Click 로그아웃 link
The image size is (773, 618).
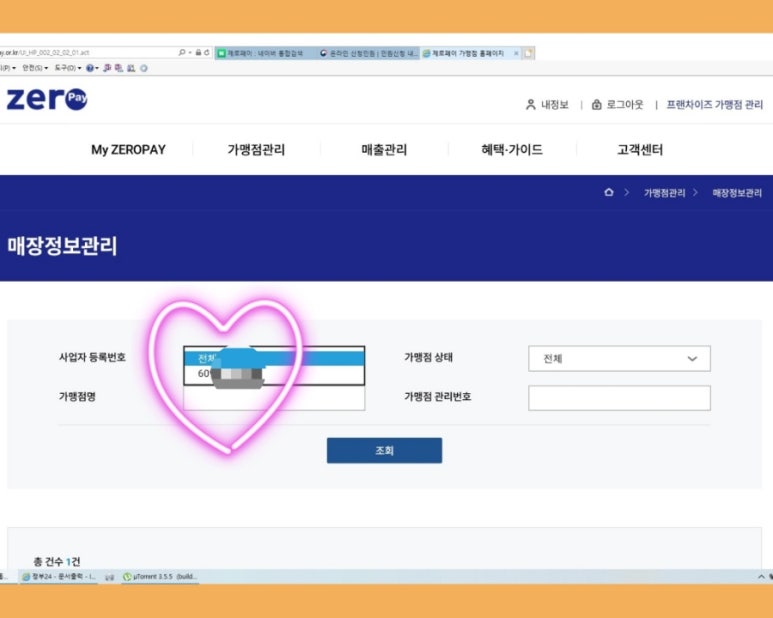(625, 104)
